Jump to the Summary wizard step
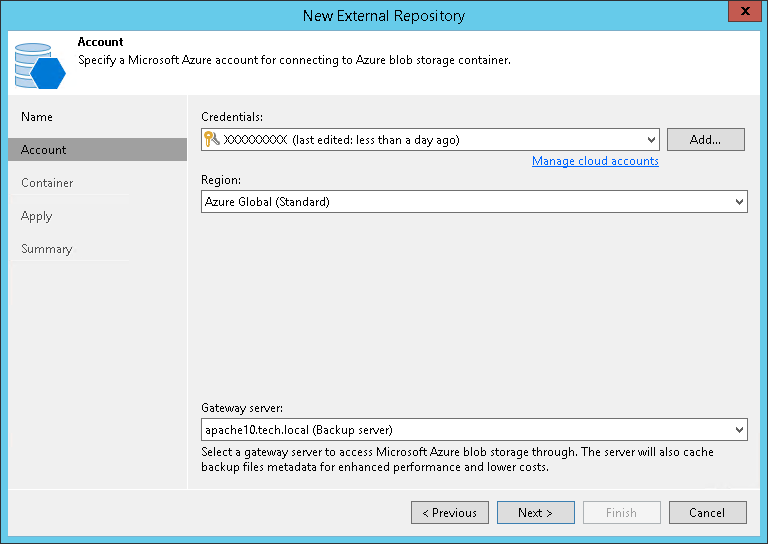The width and height of the screenshot is (768, 544). pyautogui.click(x=47, y=249)
